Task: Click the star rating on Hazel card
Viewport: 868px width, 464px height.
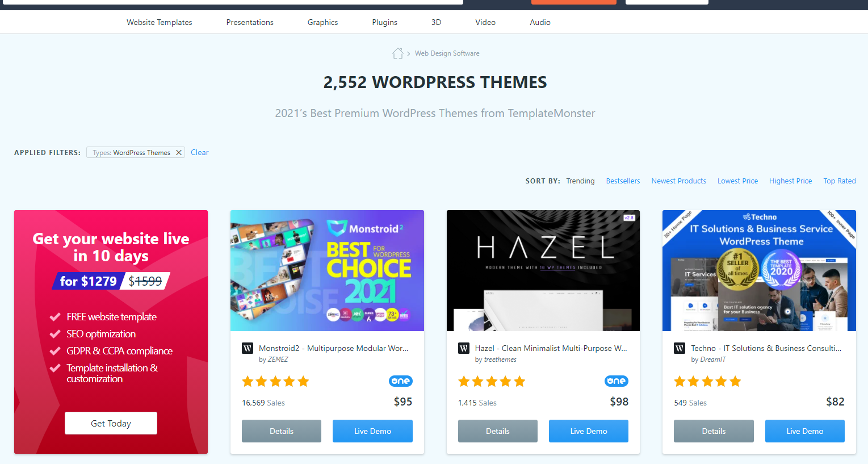Action: (492, 382)
